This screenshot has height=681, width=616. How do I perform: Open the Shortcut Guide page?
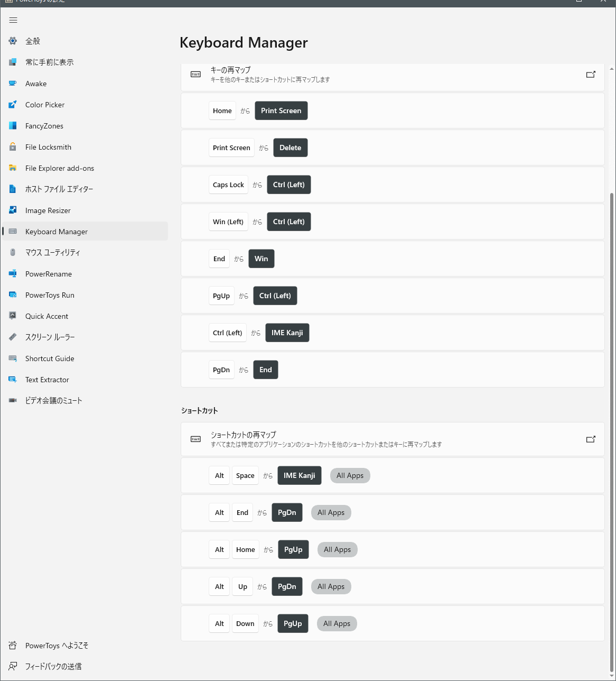85,358
